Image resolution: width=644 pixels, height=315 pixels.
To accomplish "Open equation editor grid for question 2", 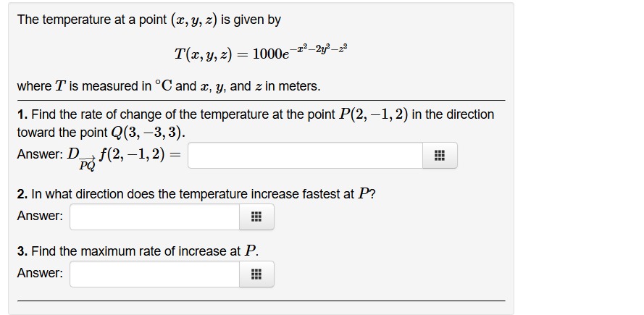I will [x=256, y=217].
